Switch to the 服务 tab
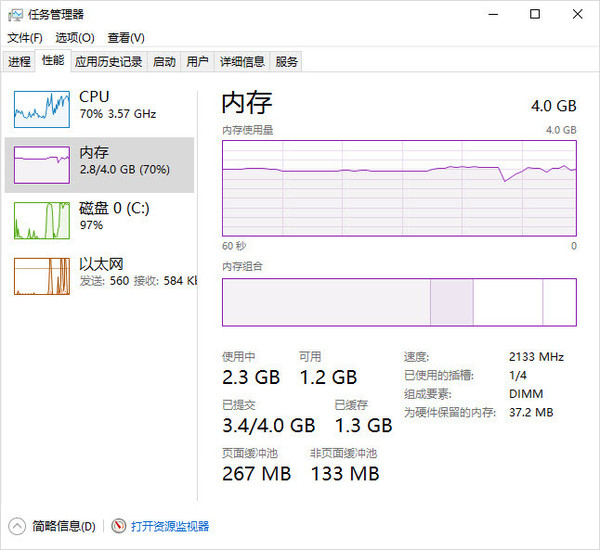This screenshot has width=600, height=550. click(x=287, y=62)
